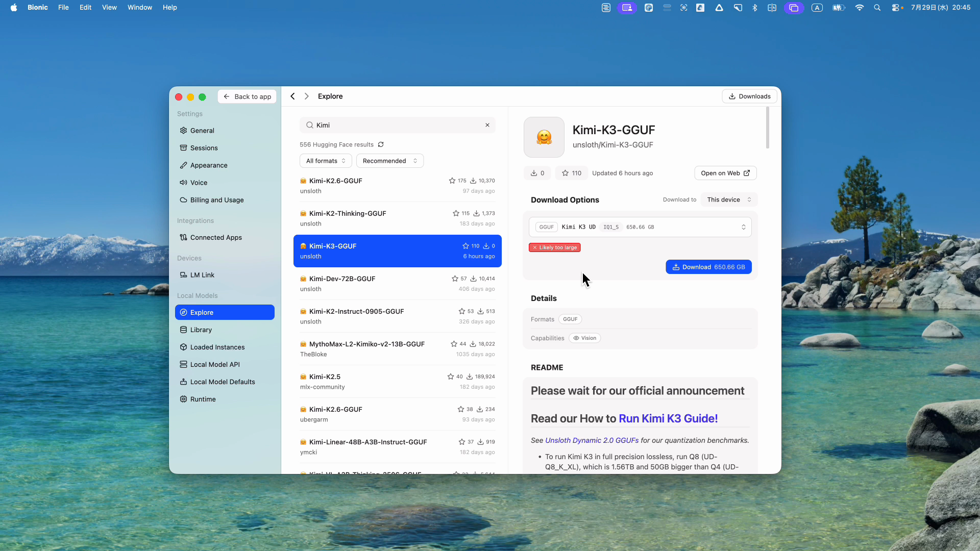Select Explore in Local Models
The height and width of the screenshot is (551, 980).
click(225, 312)
